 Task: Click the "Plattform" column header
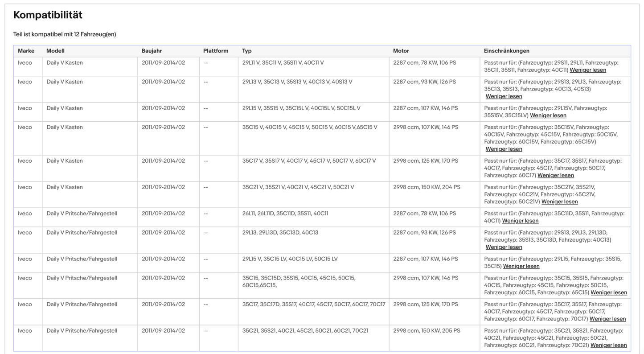coord(216,51)
